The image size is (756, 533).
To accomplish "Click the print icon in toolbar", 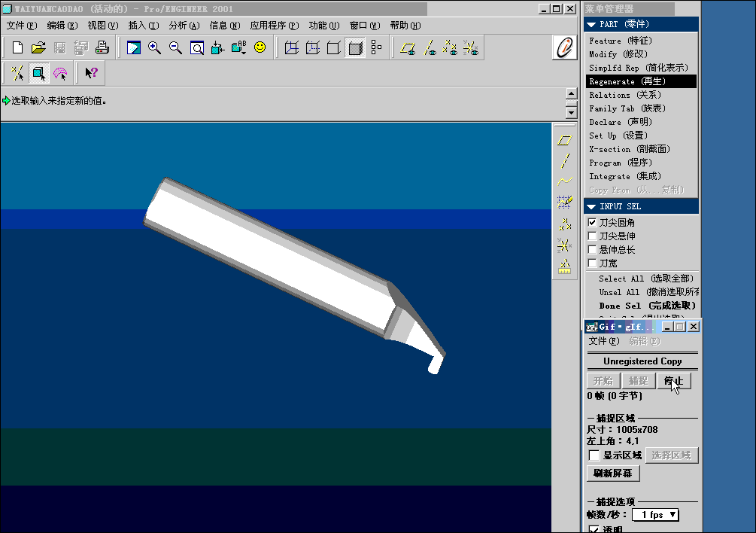I will tap(102, 47).
